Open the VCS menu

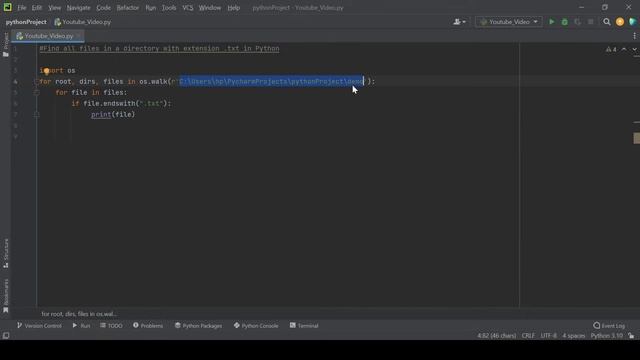coord(188,8)
